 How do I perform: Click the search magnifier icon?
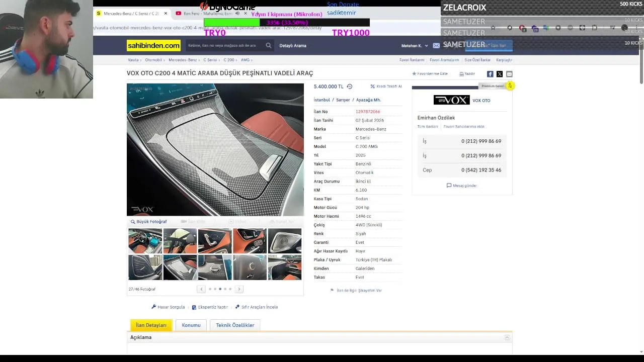(268, 46)
